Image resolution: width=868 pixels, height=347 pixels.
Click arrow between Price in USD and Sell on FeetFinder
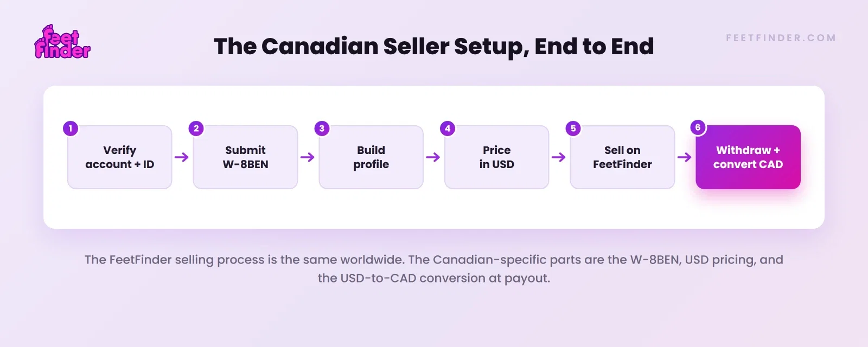coord(559,157)
